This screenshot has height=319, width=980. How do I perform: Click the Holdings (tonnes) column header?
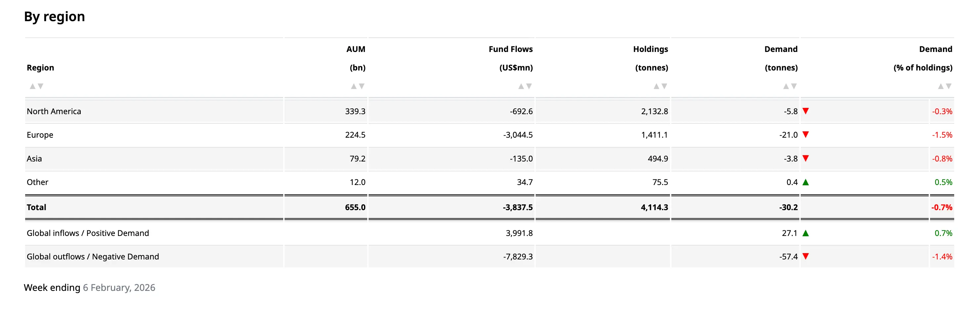coord(651,58)
